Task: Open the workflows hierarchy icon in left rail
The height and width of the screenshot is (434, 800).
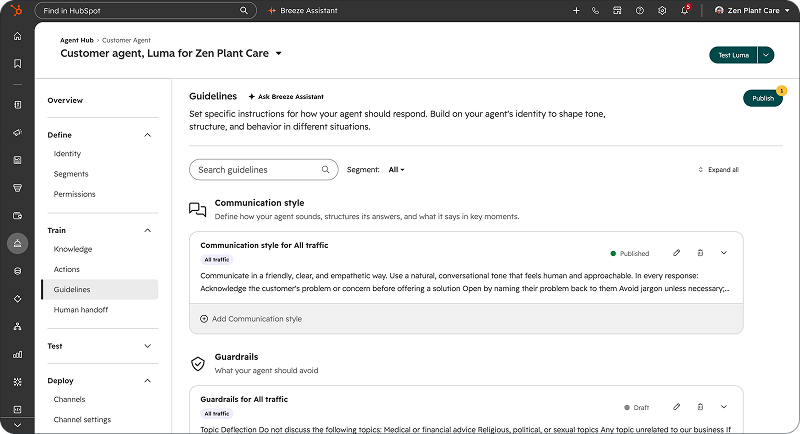Action: pos(17,326)
